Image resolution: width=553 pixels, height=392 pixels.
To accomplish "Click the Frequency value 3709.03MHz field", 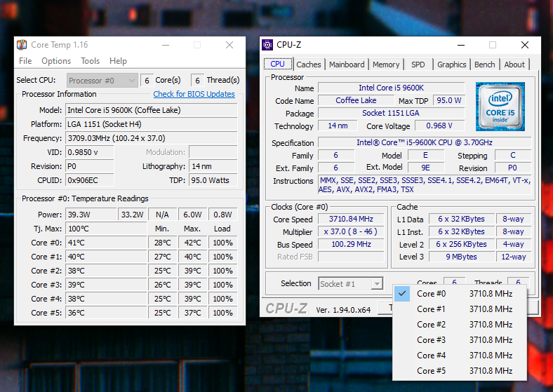I will 152,138.
